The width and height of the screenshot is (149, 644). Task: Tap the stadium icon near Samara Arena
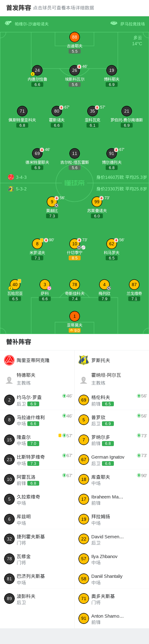click(114, 23)
